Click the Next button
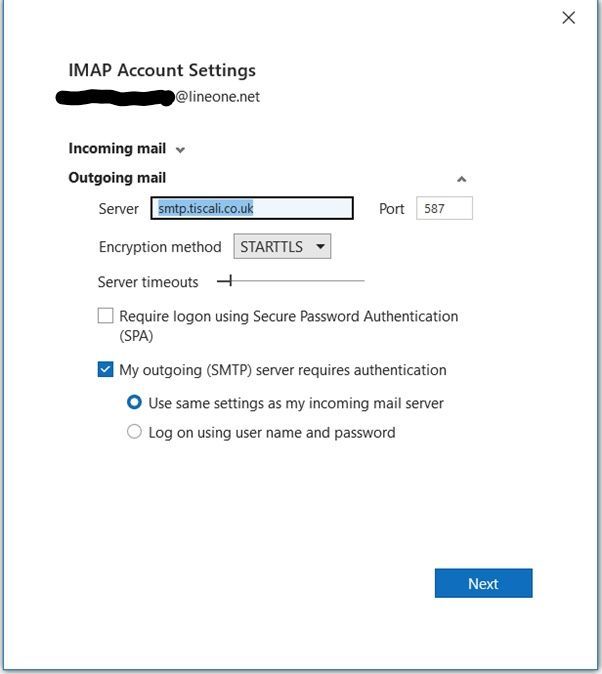602x674 pixels. point(483,583)
